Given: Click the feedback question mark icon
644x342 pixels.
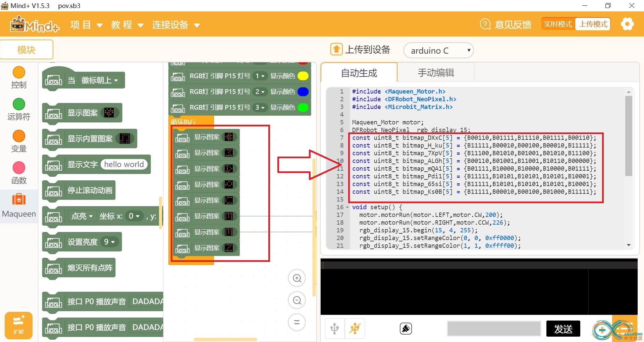Looking at the screenshot, I should pyautogui.click(x=485, y=24).
